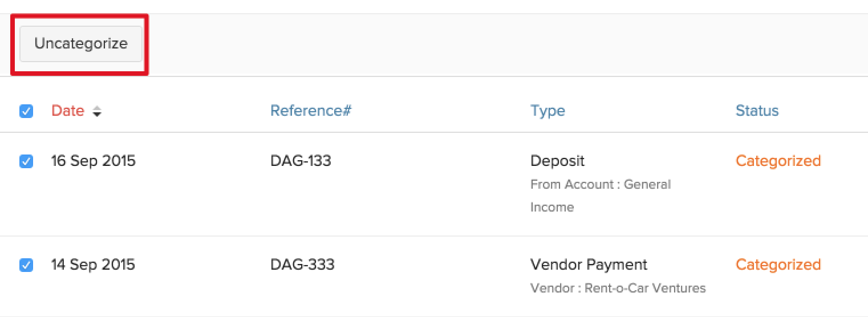The image size is (868, 317).
Task: Click the Uncategorize button
Action: pyautogui.click(x=80, y=44)
